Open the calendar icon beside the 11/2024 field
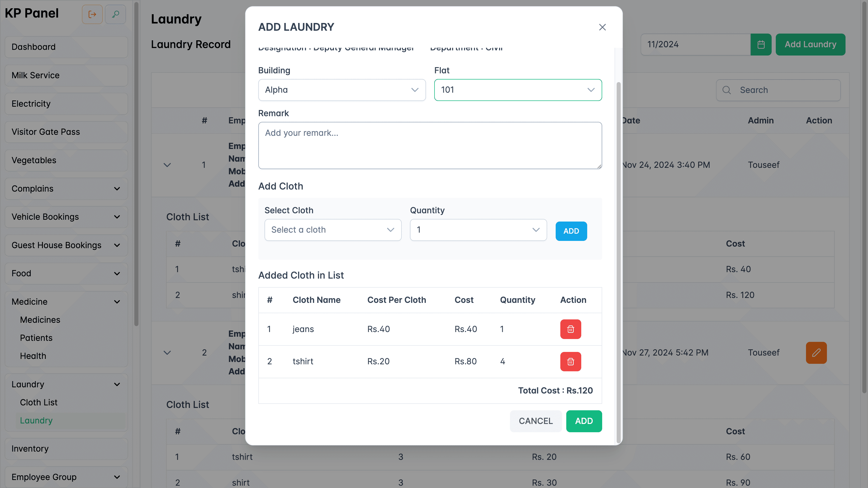 (x=761, y=44)
